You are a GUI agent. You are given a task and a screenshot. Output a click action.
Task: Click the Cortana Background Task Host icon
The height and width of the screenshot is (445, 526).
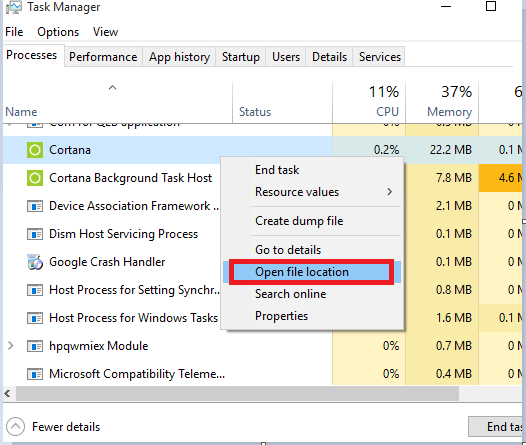point(35,178)
